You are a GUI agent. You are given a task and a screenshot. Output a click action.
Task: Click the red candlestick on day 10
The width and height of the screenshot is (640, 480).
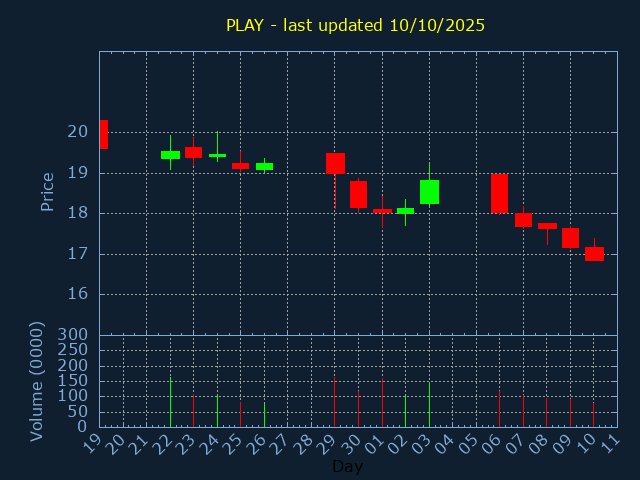(x=594, y=254)
